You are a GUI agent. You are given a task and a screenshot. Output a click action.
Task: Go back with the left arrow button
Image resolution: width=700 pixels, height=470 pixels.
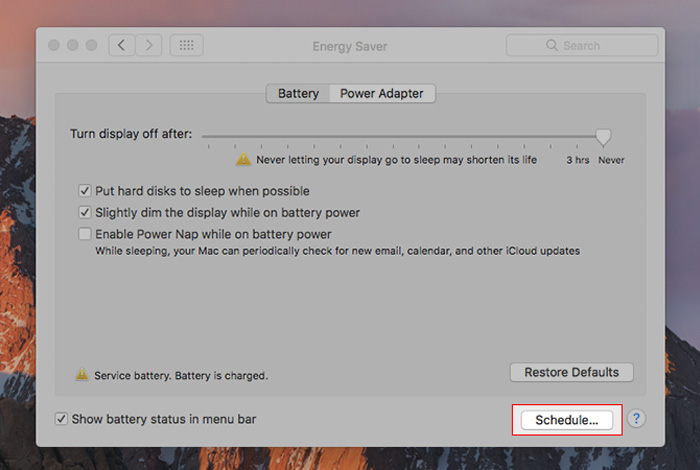pyautogui.click(x=121, y=45)
